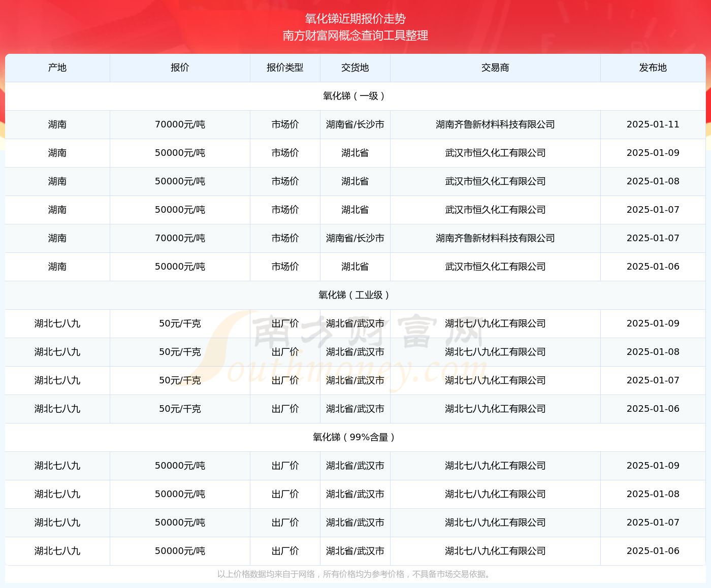Click the 一级 section date 2025-01-08
This screenshot has width=711, height=588.
tap(653, 181)
